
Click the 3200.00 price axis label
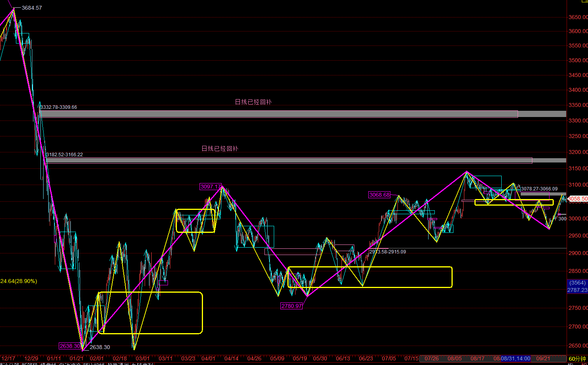[x=578, y=152]
